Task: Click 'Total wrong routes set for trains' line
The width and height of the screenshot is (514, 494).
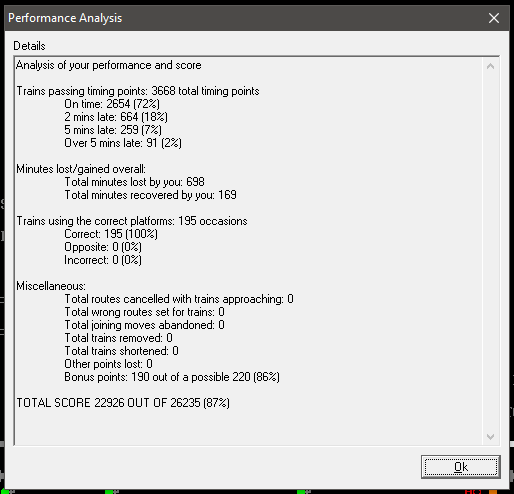Action: [144, 312]
